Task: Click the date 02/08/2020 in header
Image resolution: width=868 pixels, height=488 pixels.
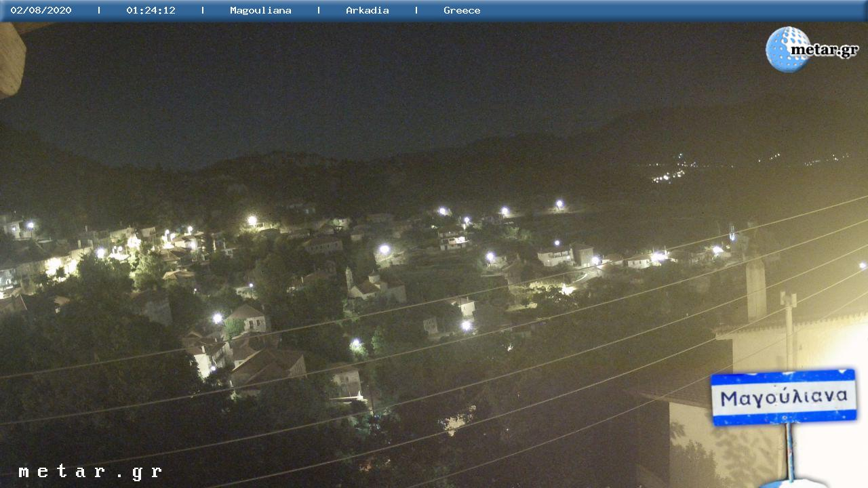Action: [x=41, y=10]
